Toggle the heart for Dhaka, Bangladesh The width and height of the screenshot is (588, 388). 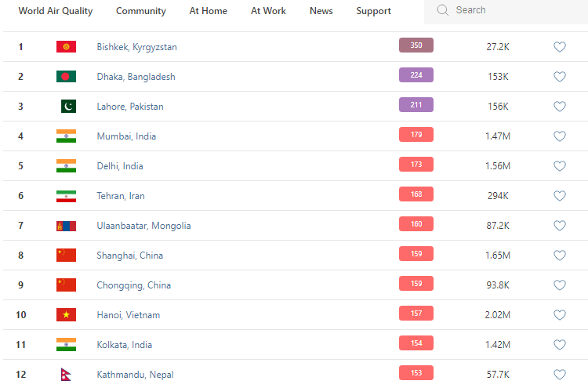point(560,77)
